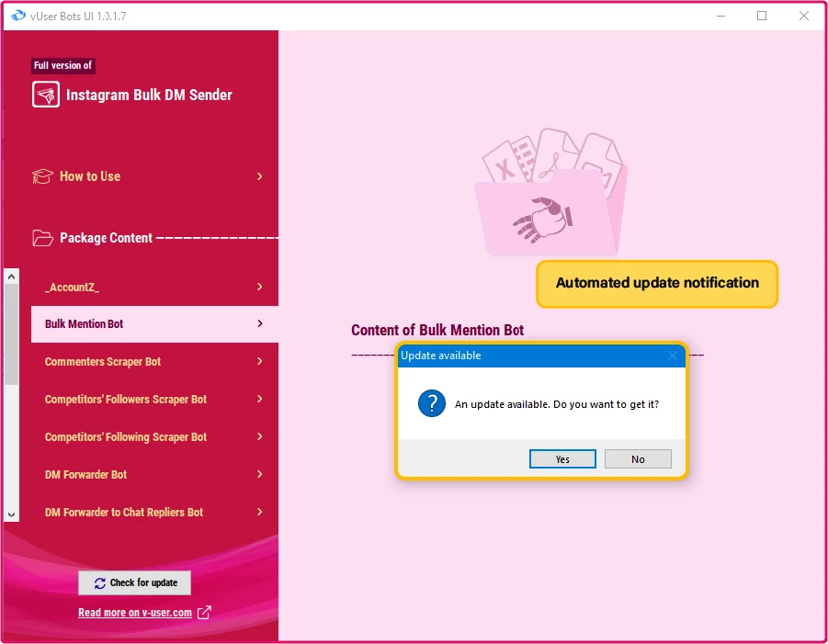Click the Instagram Bulk DM Sender title
Screen dimensions: 828x644
coord(149,95)
